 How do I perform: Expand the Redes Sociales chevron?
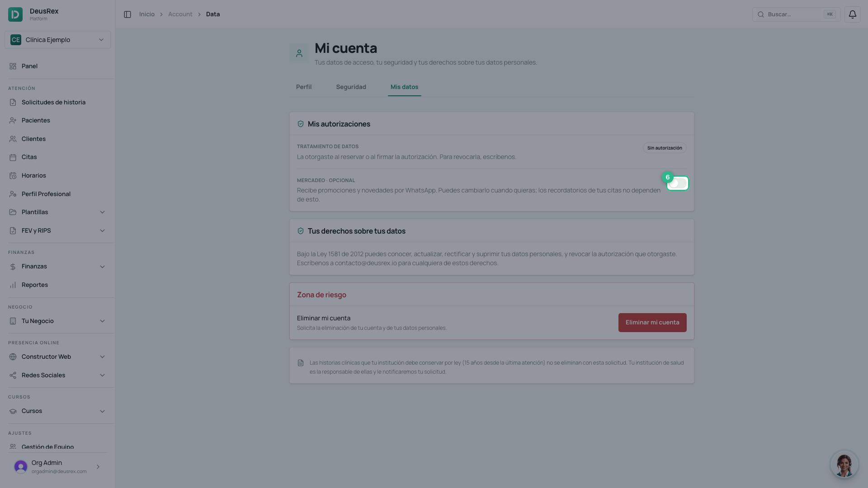[102, 375]
